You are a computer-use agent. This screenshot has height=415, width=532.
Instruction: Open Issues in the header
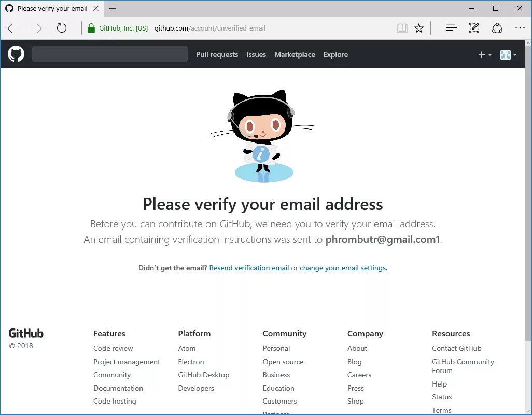(x=256, y=54)
